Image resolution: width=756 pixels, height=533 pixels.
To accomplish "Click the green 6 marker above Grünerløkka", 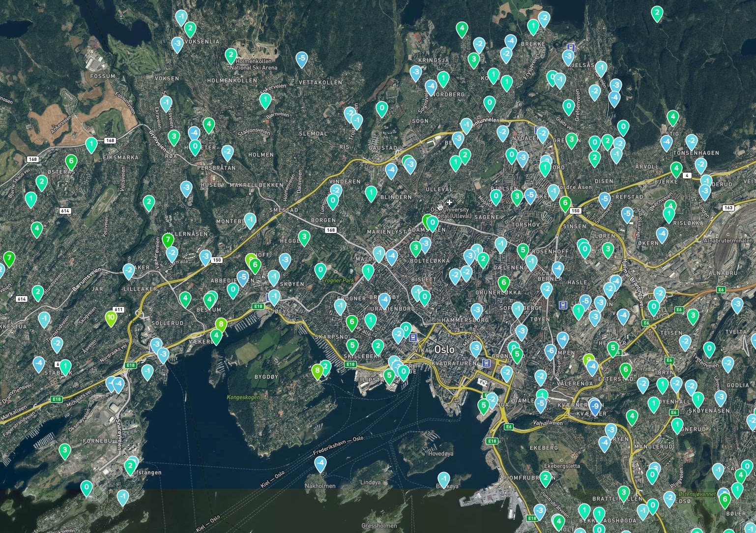I will click(x=503, y=283).
